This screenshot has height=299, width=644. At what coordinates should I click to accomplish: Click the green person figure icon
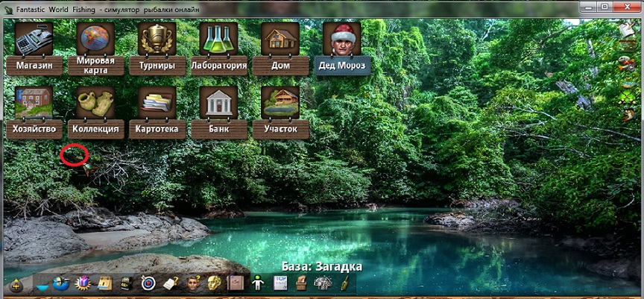(258, 284)
